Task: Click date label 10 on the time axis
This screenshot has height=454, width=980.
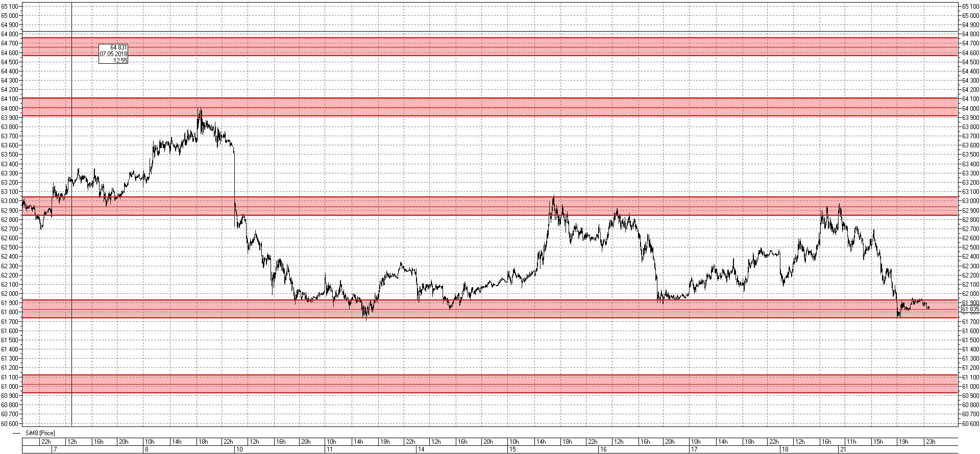Action: (x=239, y=449)
